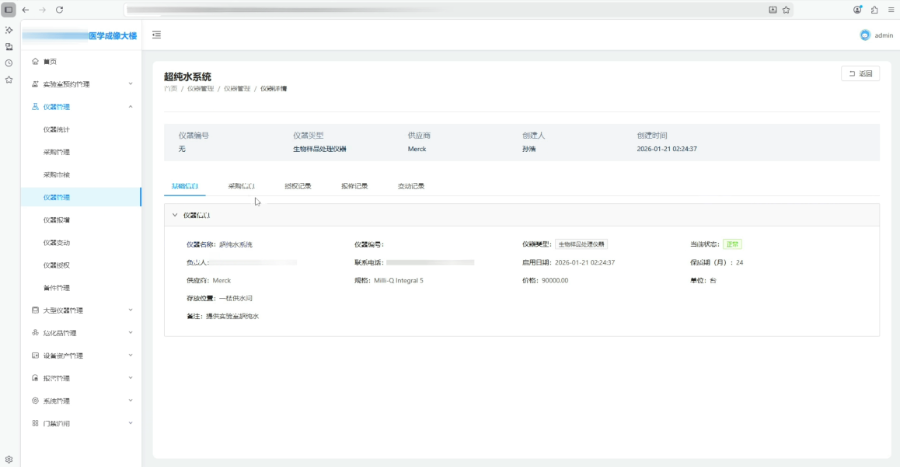Click the 超纯水系统 page heading
Screen dimensions: 900x467
(x=188, y=76)
